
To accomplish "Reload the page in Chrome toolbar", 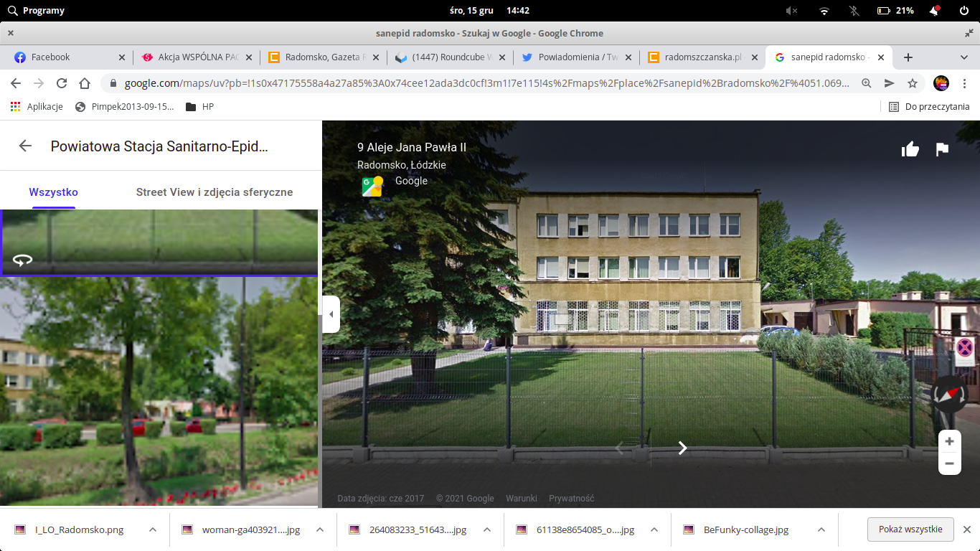I will coord(62,83).
